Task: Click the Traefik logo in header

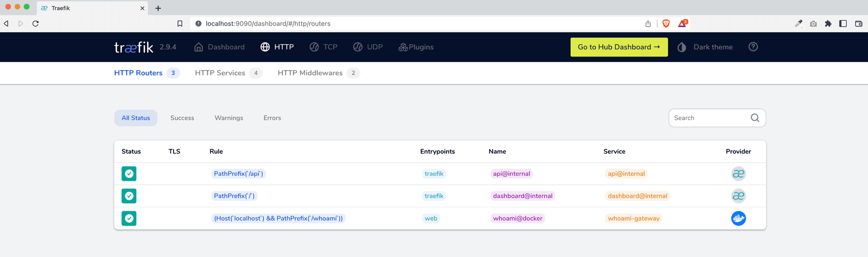Action: coord(133,47)
